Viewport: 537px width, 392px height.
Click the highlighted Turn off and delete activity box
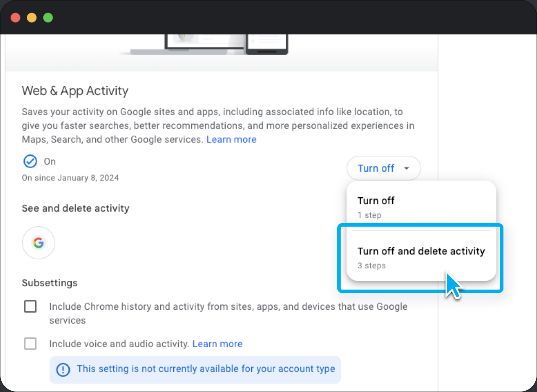click(421, 257)
